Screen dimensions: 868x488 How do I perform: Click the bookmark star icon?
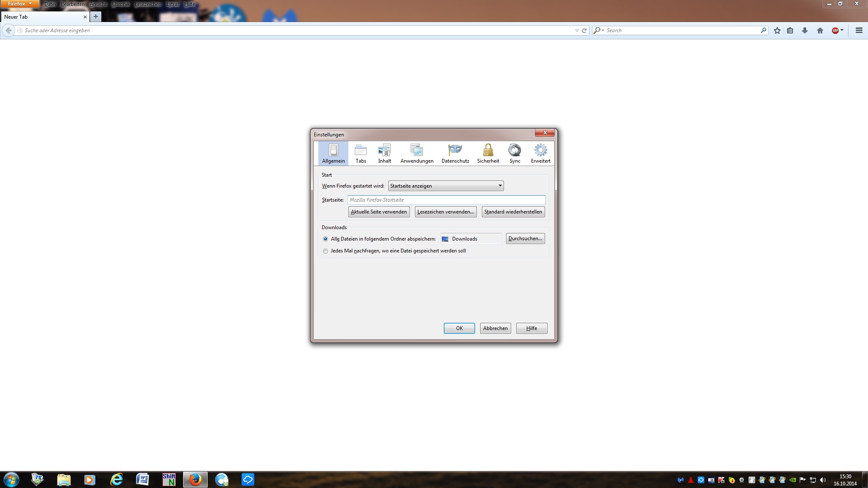pyautogui.click(x=777, y=30)
